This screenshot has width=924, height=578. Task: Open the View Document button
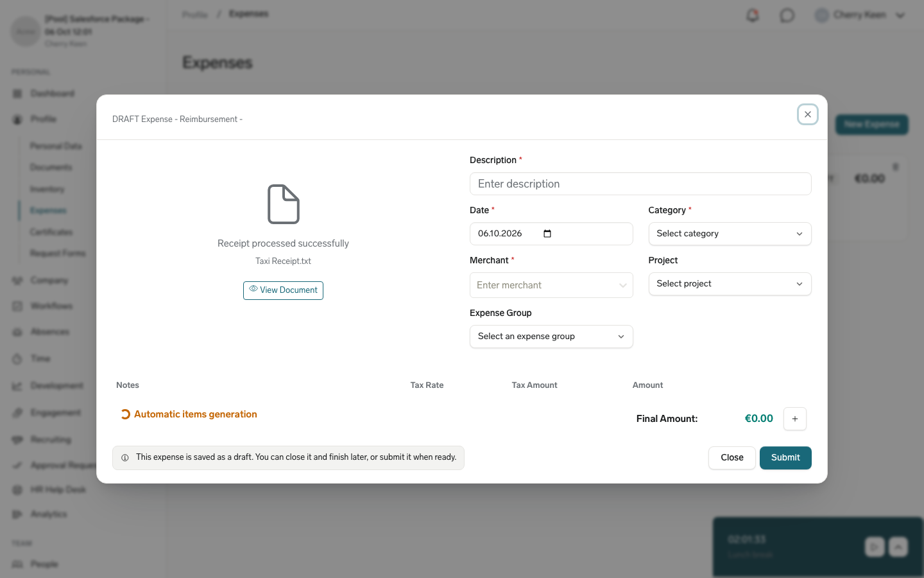pyautogui.click(x=283, y=290)
